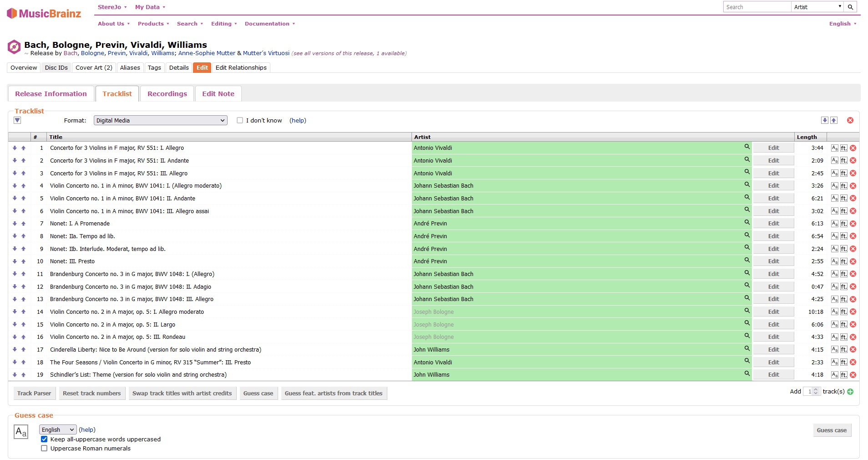Screen dimensions: 868x460
Task: Click search magnifier button in header
Action: pyautogui.click(x=850, y=7)
